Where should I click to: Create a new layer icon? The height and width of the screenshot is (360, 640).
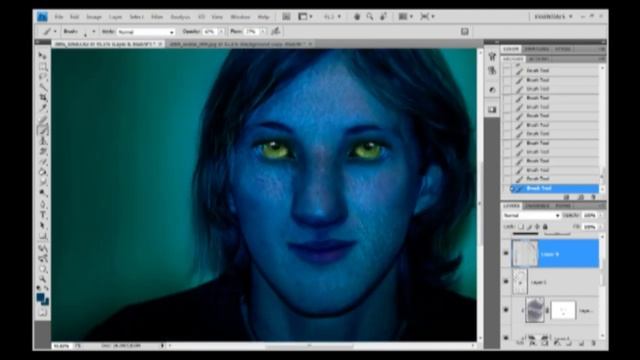point(581,344)
